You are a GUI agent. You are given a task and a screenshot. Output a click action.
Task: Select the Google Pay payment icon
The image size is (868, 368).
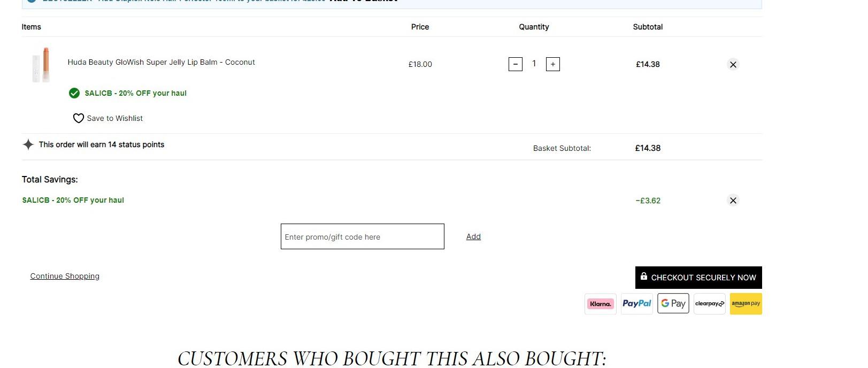coord(673,304)
